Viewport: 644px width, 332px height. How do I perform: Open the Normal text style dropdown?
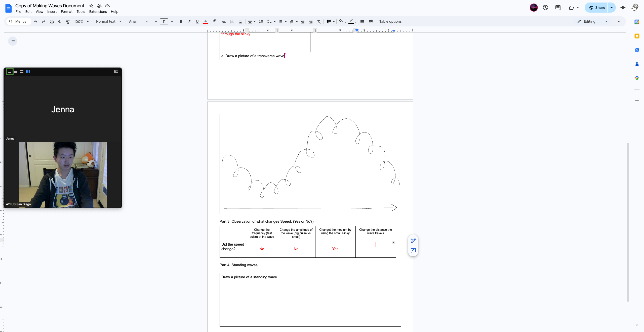[x=108, y=21]
